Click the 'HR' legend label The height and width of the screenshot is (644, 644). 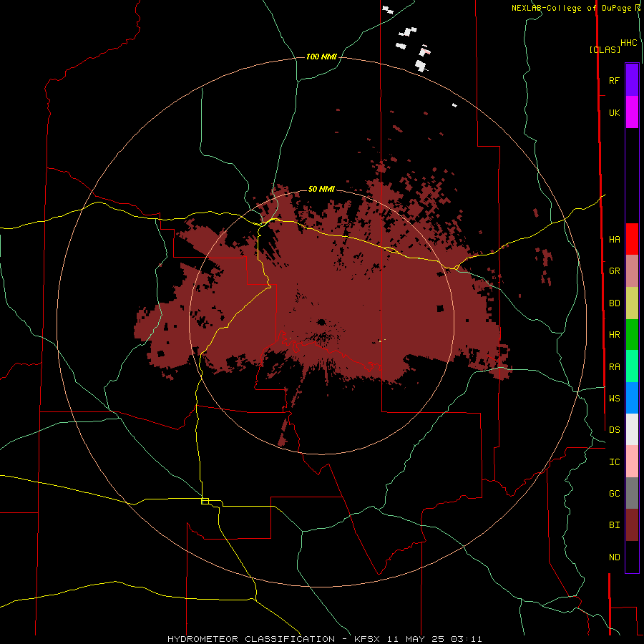614,335
